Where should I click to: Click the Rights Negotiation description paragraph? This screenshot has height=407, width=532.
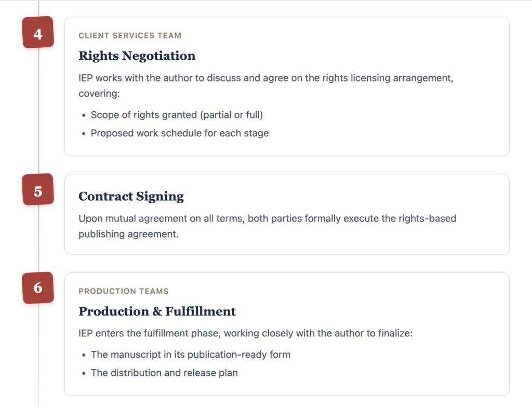tap(266, 86)
